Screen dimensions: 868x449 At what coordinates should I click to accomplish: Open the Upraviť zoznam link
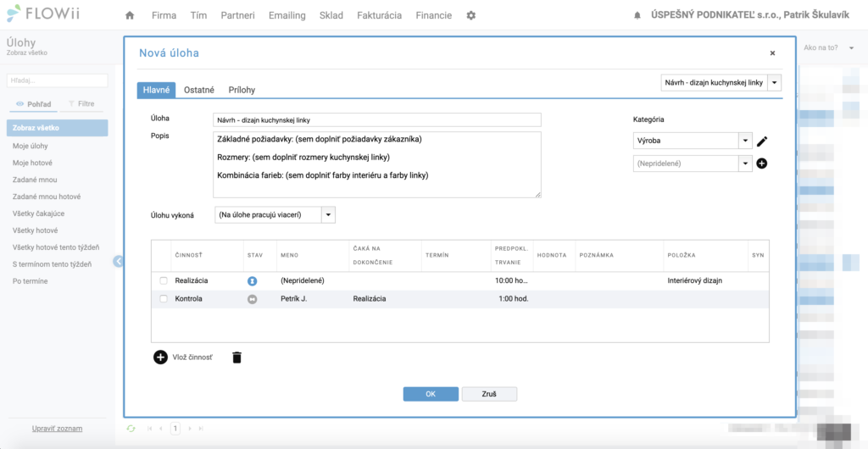58,429
